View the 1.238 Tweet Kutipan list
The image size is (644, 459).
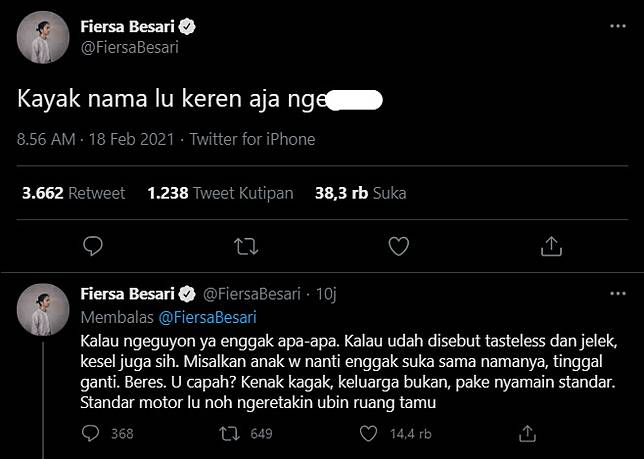click(x=220, y=193)
